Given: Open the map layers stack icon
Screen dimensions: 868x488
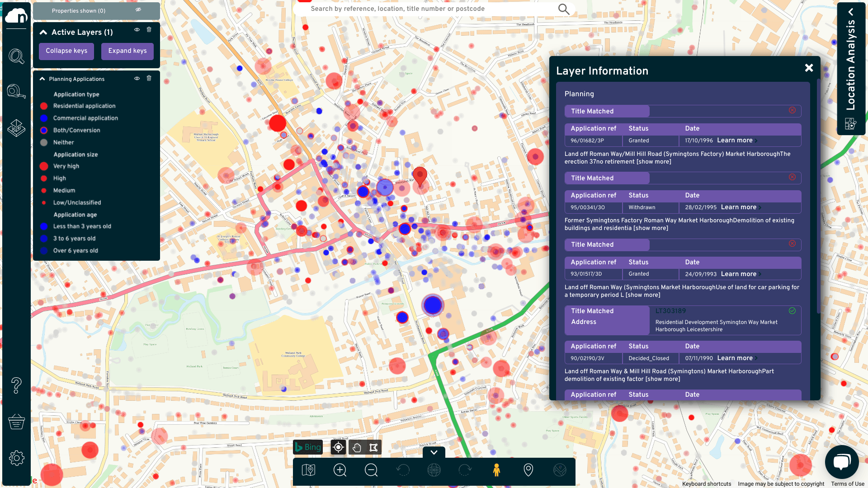Looking at the screenshot, I should [16, 128].
